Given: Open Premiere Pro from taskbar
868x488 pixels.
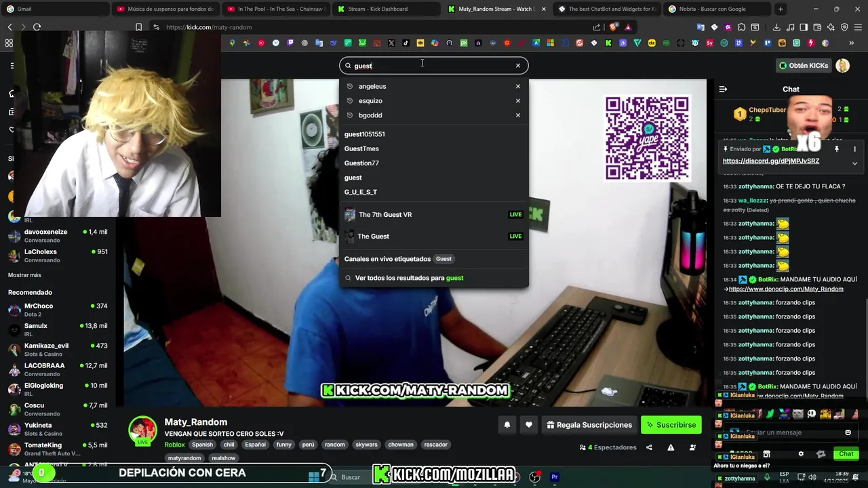Looking at the screenshot, I should (x=555, y=477).
